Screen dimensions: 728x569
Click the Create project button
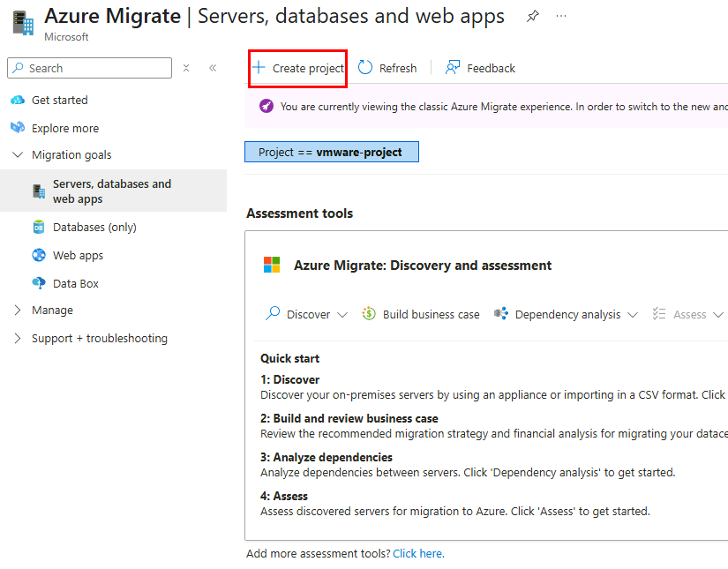pyautogui.click(x=297, y=68)
